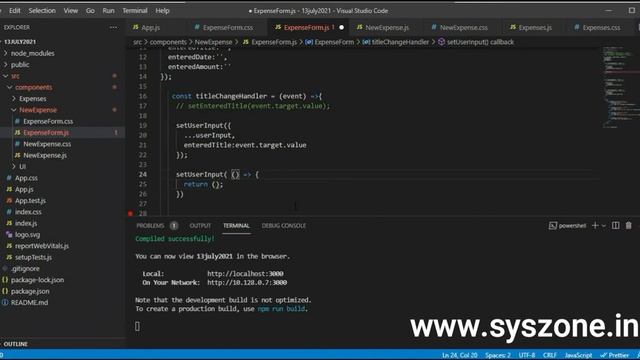The height and width of the screenshot is (360, 640).
Task: Open the View menu
Action: coord(71,11)
